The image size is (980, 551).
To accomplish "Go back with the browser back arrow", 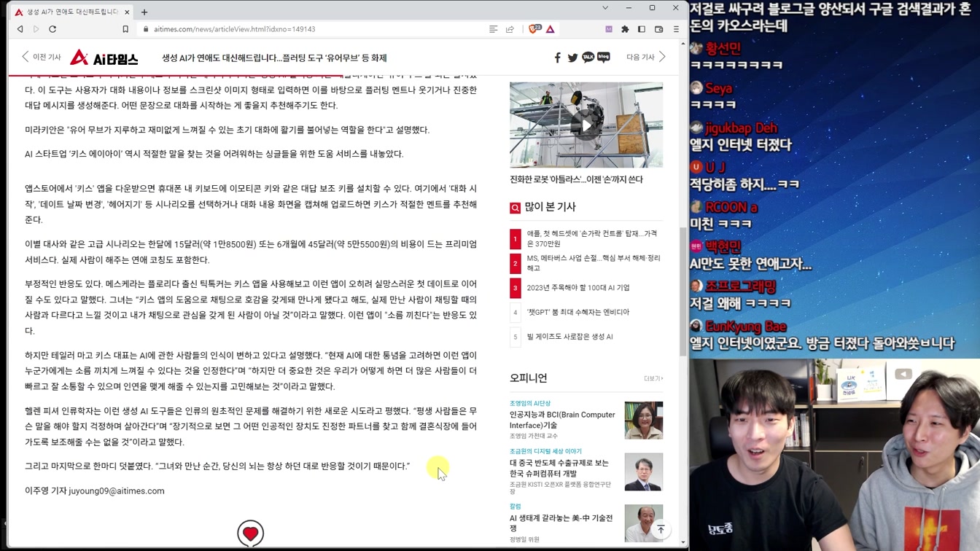I will [20, 29].
